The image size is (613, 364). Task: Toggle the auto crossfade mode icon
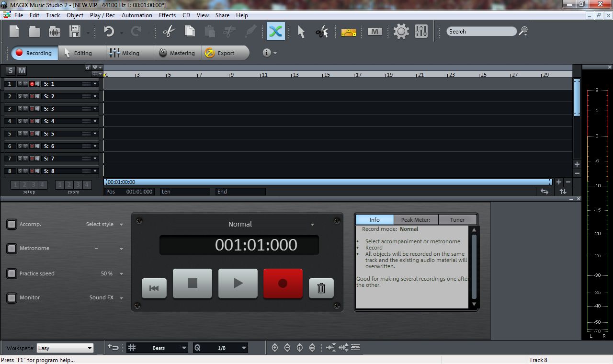click(275, 32)
